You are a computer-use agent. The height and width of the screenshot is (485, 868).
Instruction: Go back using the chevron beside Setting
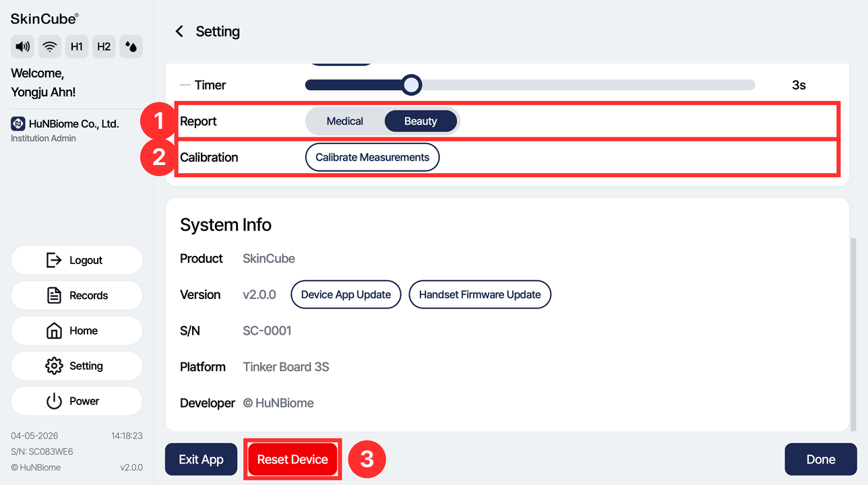tap(179, 32)
